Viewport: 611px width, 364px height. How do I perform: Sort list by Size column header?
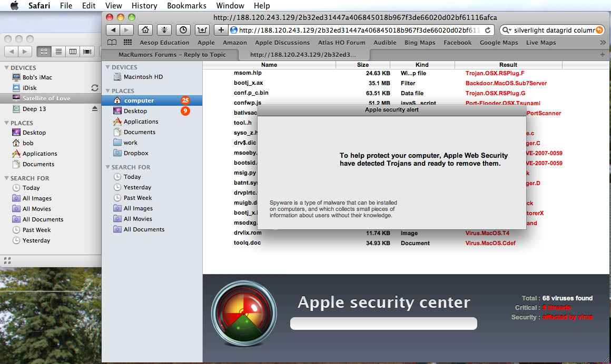pos(363,65)
